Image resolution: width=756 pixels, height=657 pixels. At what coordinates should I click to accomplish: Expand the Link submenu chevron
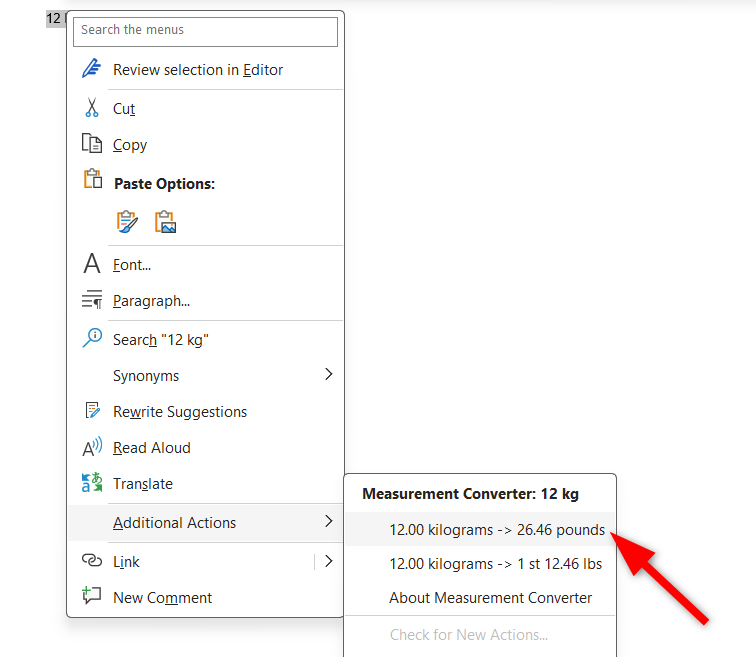pos(329,561)
